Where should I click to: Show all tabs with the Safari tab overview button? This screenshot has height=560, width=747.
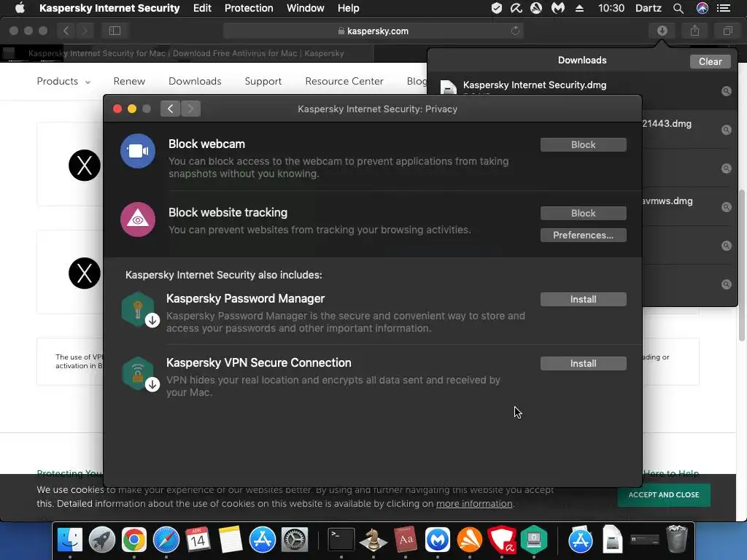coord(727,31)
